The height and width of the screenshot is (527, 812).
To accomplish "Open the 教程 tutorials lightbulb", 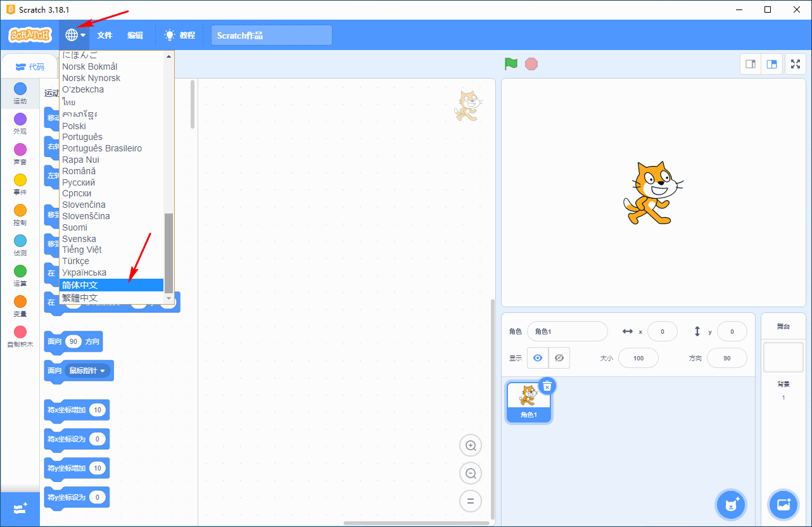I will [180, 35].
